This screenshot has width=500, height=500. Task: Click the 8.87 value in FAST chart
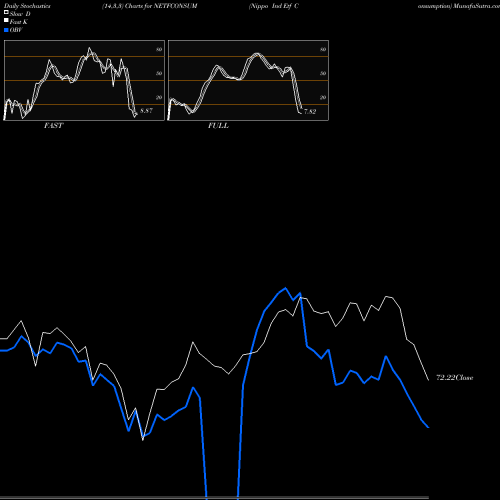146,110
